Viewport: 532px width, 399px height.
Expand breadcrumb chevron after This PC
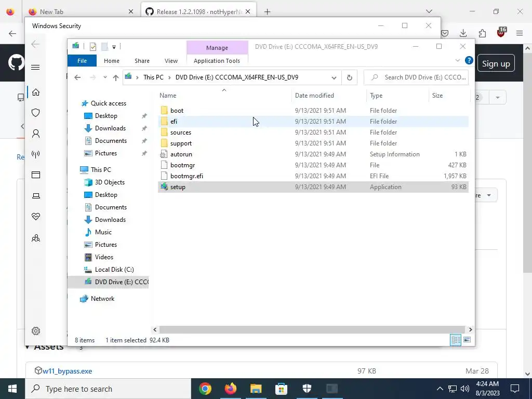(169, 78)
